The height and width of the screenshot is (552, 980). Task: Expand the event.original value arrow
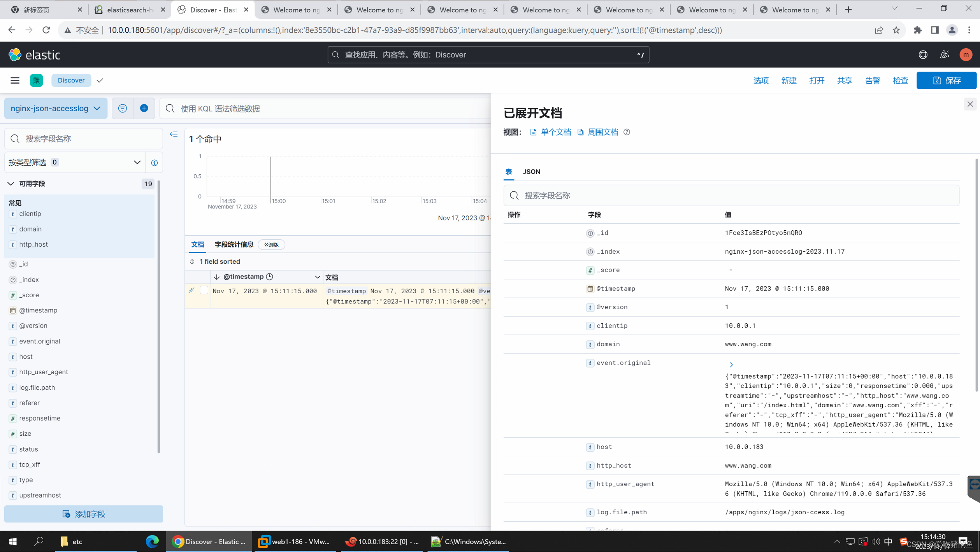click(x=731, y=365)
